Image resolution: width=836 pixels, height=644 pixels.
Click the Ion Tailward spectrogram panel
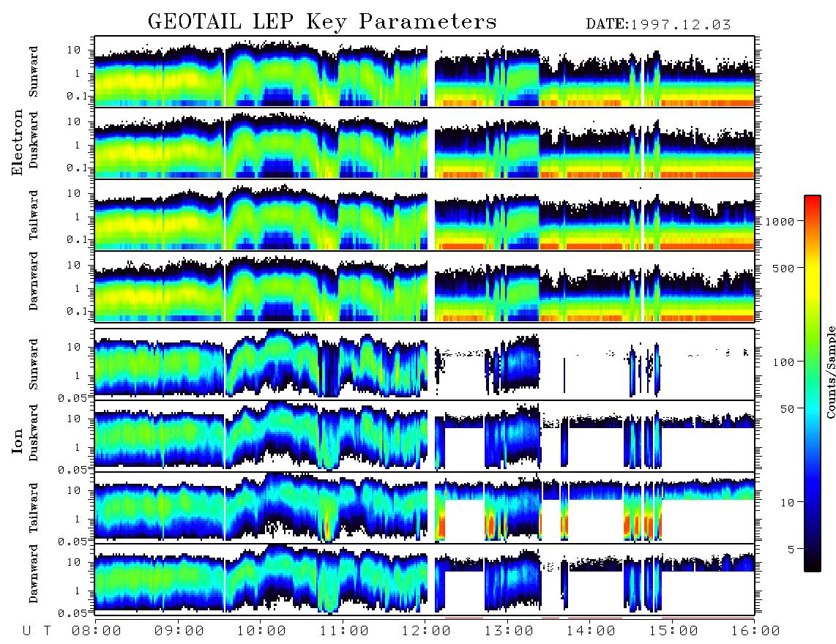[x=425, y=508]
